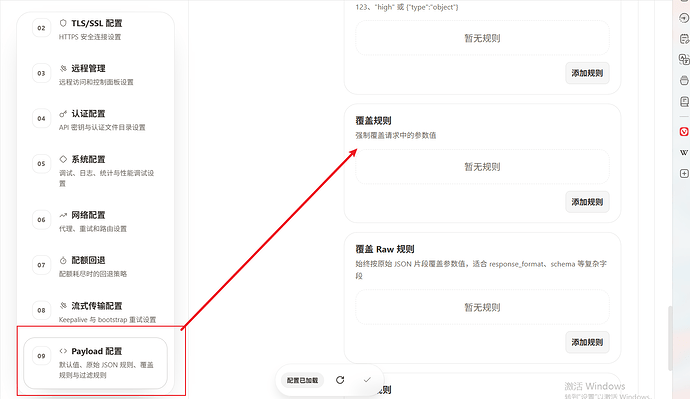Click the page vertical scrollbar thumb
This screenshot has width=690, height=399.
coord(670,338)
